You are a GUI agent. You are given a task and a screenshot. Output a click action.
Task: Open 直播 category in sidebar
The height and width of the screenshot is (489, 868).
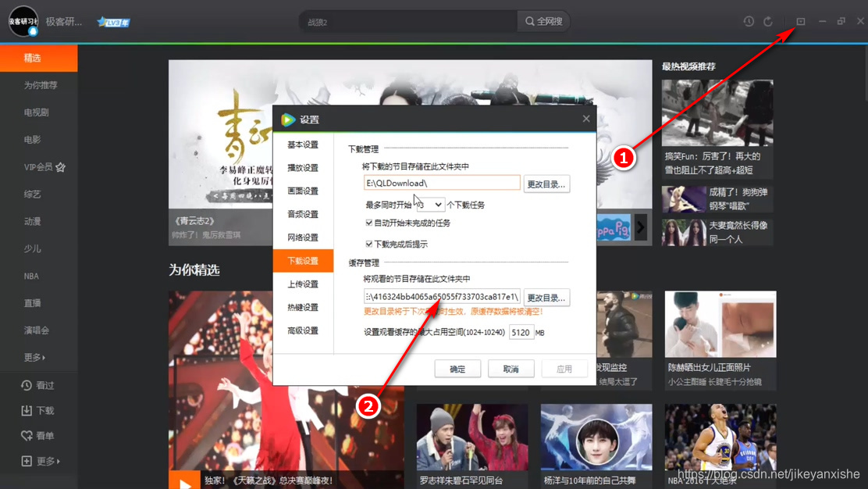pyautogui.click(x=32, y=303)
